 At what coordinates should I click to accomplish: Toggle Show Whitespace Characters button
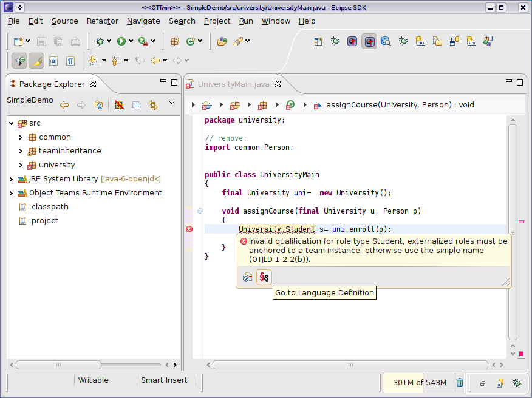coord(70,61)
